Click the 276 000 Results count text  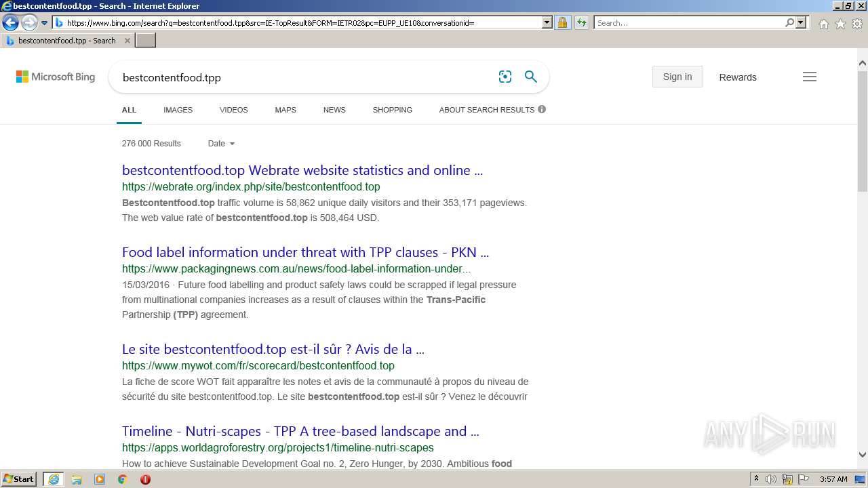[x=151, y=144]
